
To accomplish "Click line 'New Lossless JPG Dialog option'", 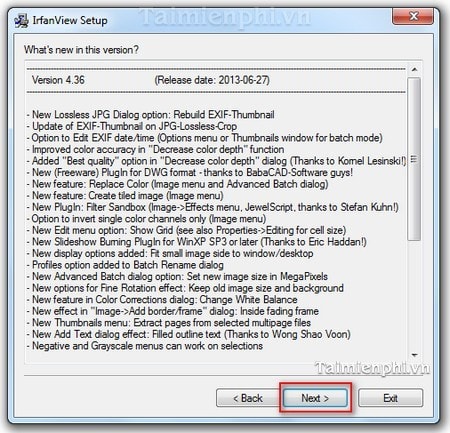I will point(150,115).
